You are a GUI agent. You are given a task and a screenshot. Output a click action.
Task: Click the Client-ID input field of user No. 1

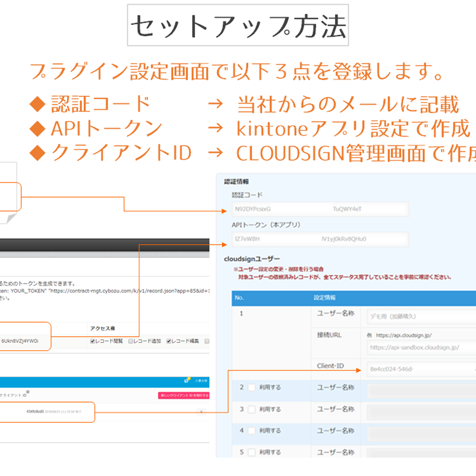[421, 369]
